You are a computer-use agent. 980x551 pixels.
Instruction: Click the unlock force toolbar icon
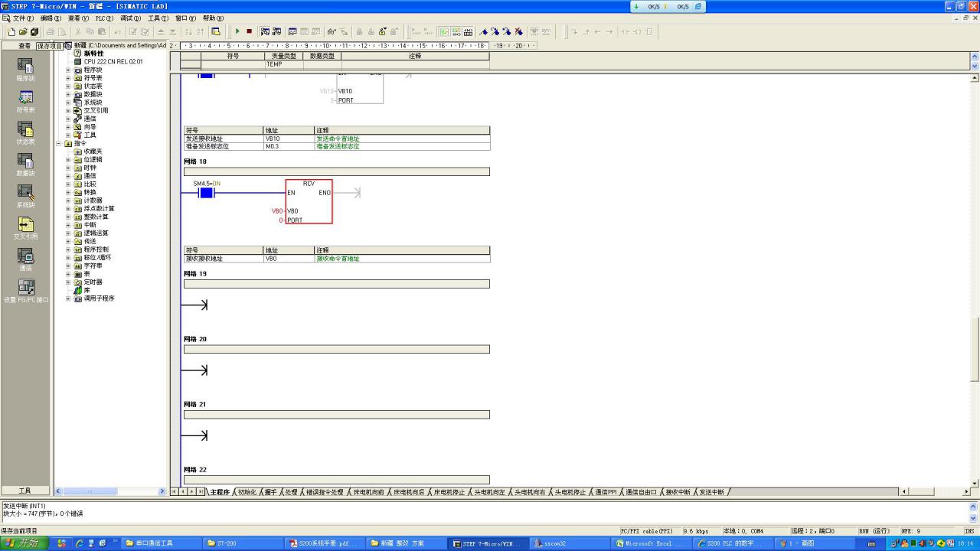[381, 31]
